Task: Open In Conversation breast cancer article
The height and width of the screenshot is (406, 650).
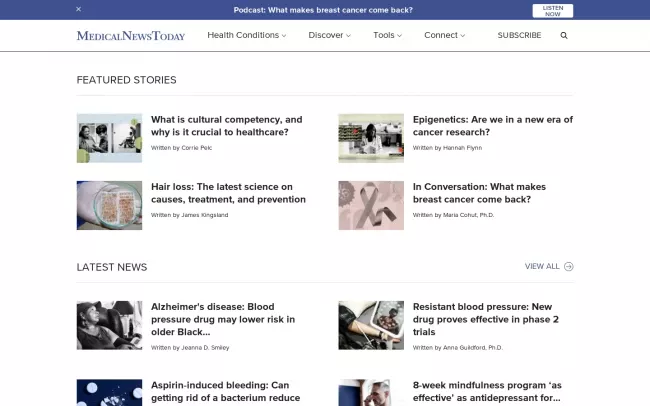Action: 479,193
